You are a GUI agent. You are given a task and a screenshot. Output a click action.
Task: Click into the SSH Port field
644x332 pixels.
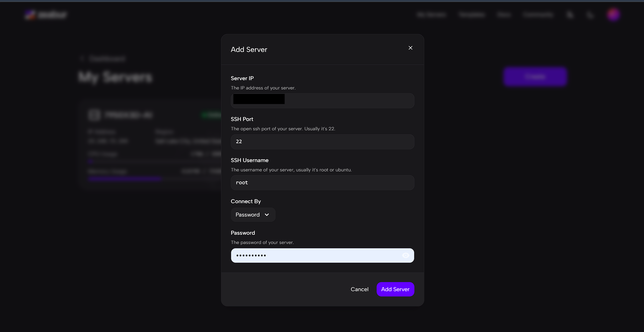(x=322, y=142)
